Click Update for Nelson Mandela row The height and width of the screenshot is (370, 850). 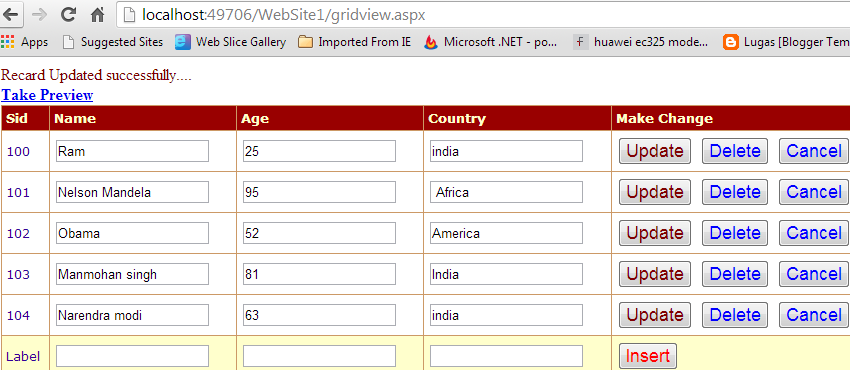pos(655,192)
